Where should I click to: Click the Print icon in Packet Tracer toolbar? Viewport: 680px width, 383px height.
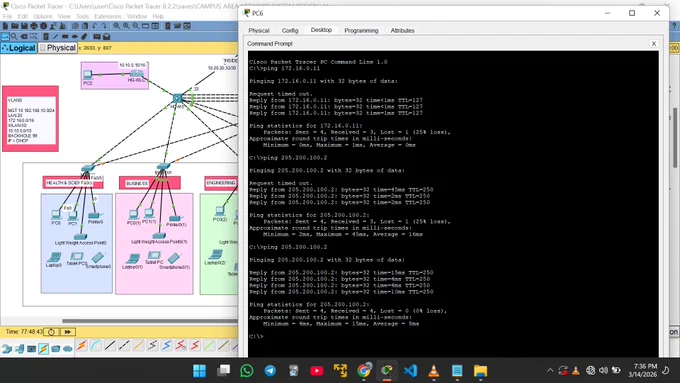tap(34, 26)
